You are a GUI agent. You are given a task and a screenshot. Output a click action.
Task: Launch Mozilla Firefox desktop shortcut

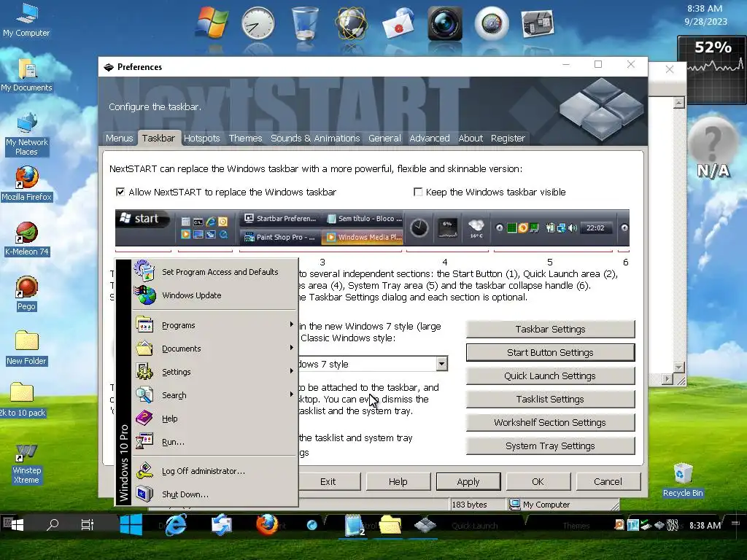pos(26,183)
